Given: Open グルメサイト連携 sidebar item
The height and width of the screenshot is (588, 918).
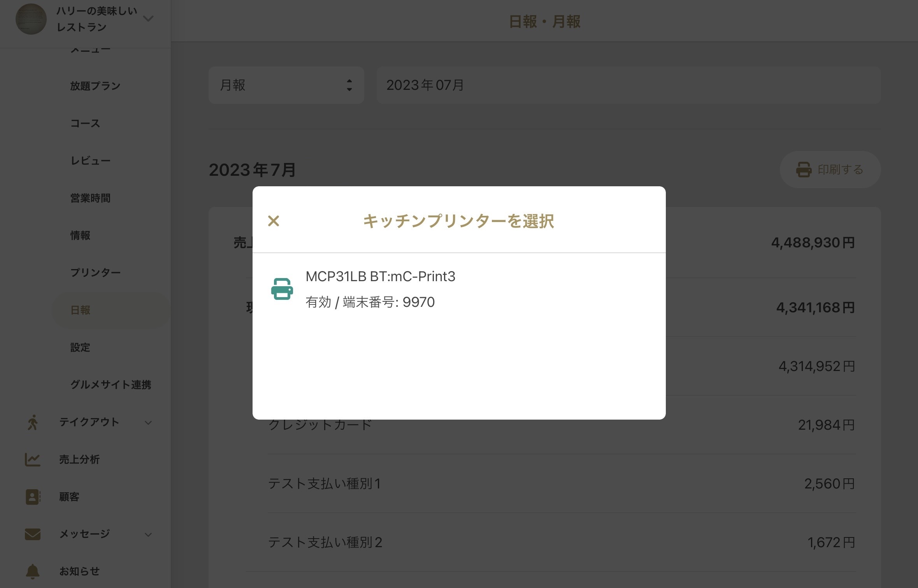Looking at the screenshot, I should pyautogui.click(x=111, y=385).
